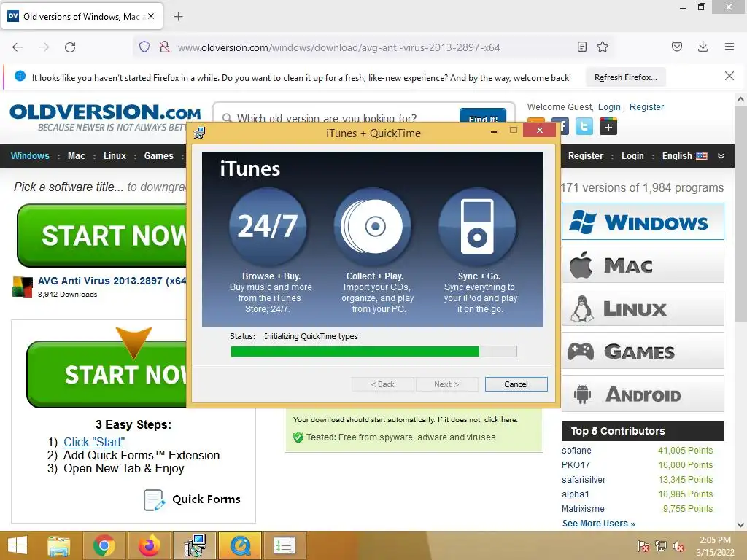Open contributor sofiane's profile

[576, 451]
